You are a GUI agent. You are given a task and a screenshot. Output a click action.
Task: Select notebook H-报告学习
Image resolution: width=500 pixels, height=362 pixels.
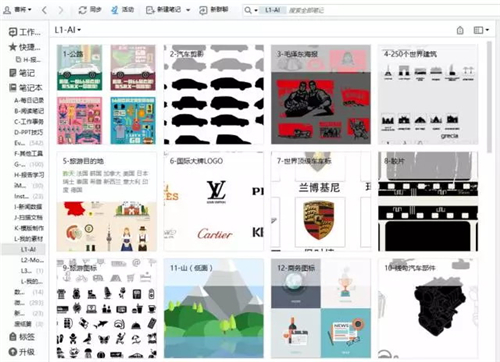29,175
